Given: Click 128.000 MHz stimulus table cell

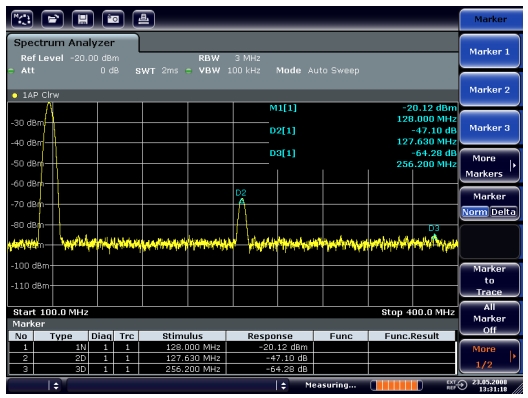Looking at the screenshot, I should pos(182,347).
